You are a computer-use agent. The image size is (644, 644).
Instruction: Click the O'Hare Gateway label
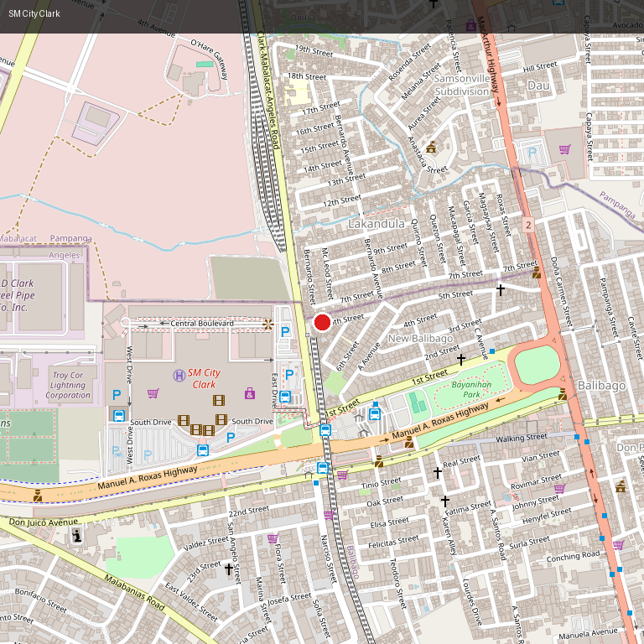(x=209, y=59)
